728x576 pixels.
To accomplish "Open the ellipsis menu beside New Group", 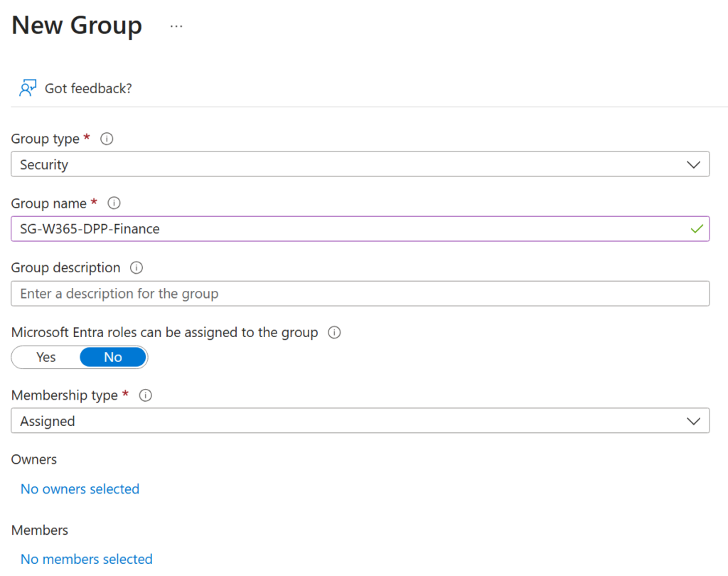I will pos(176,26).
